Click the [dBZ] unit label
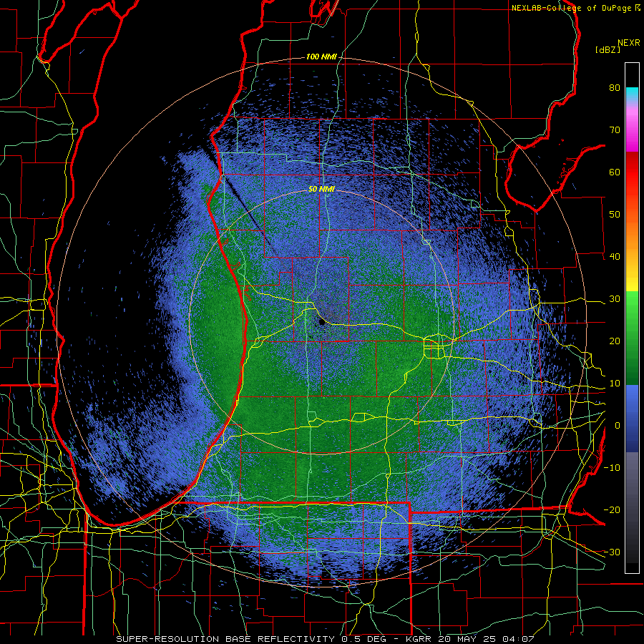The height and width of the screenshot is (644, 644). coord(608,49)
